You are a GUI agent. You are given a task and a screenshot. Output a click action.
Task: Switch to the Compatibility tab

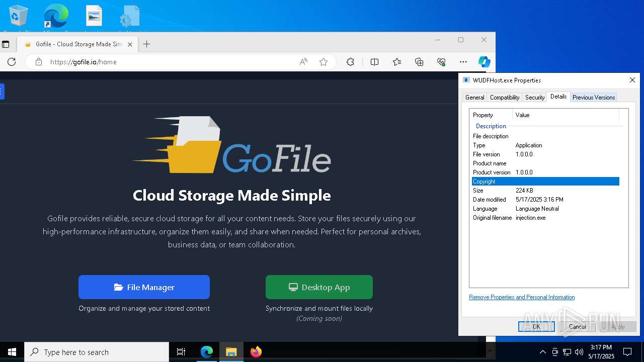[505, 98]
